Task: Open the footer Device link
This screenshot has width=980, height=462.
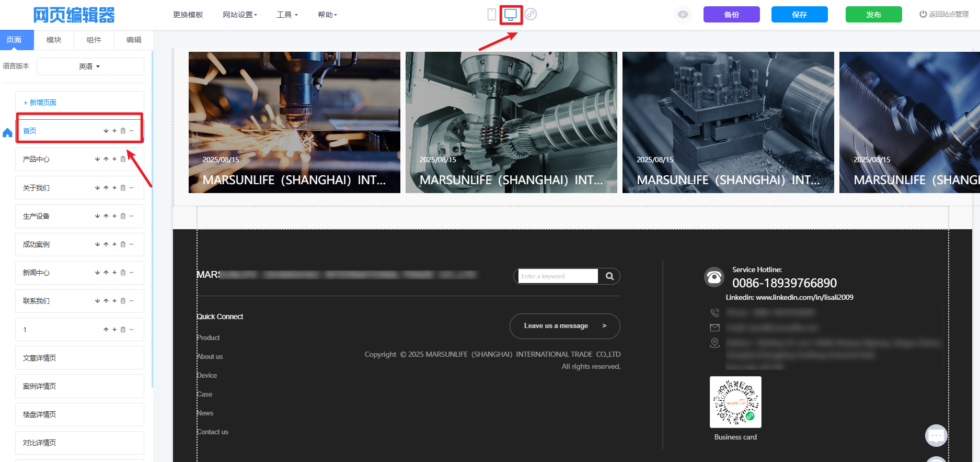Action: (206, 376)
